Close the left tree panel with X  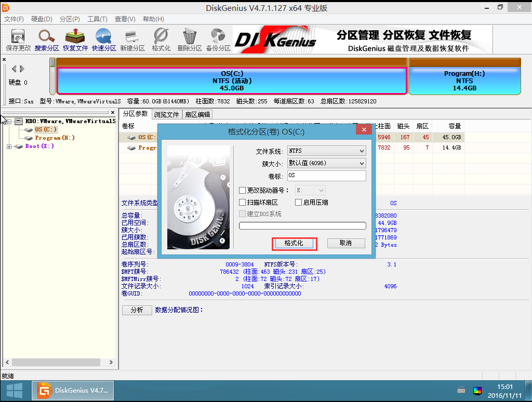tap(113, 112)
